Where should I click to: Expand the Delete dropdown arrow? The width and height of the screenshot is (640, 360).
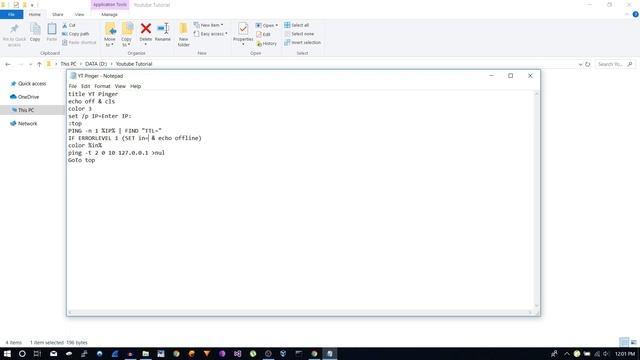point(146,44)
